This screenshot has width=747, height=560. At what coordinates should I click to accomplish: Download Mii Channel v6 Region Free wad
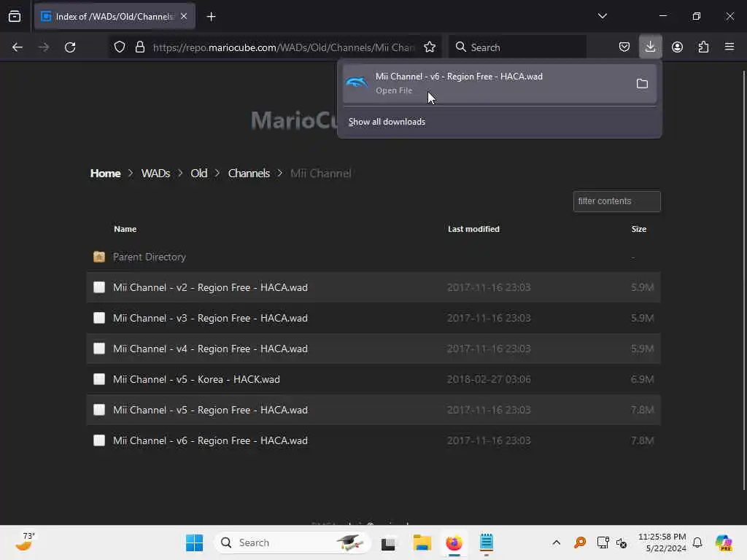[210, 440]
